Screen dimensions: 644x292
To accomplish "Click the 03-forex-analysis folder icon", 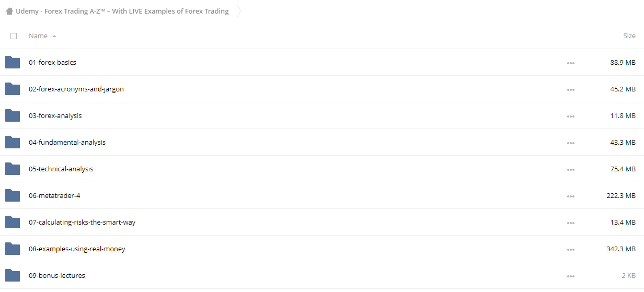I will 13,116.
